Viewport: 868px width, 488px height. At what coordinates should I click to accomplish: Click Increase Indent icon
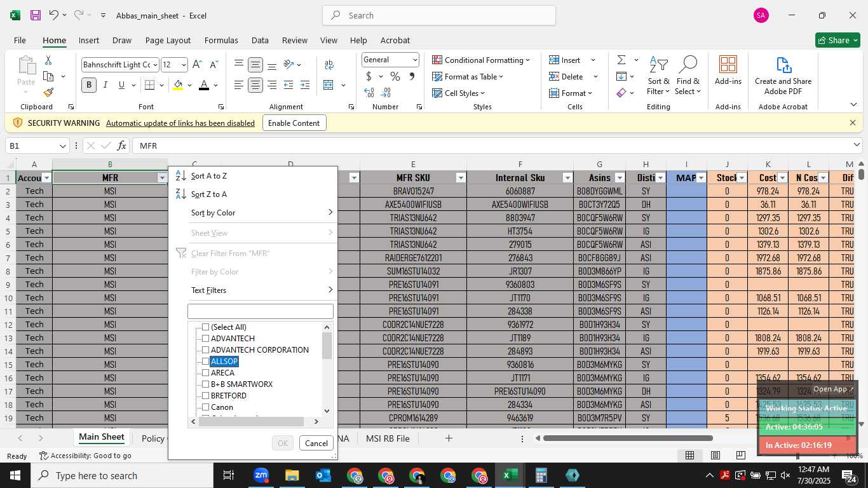coord(305,85)
